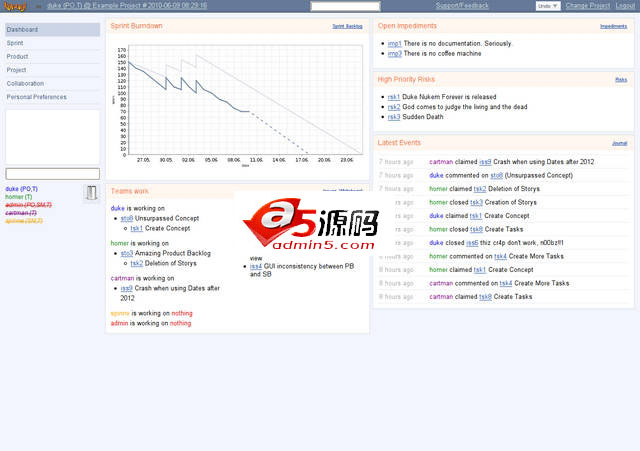Open the Collaboration menu item
The height and width of the screenshot is (451, 640).
[52, 83]
